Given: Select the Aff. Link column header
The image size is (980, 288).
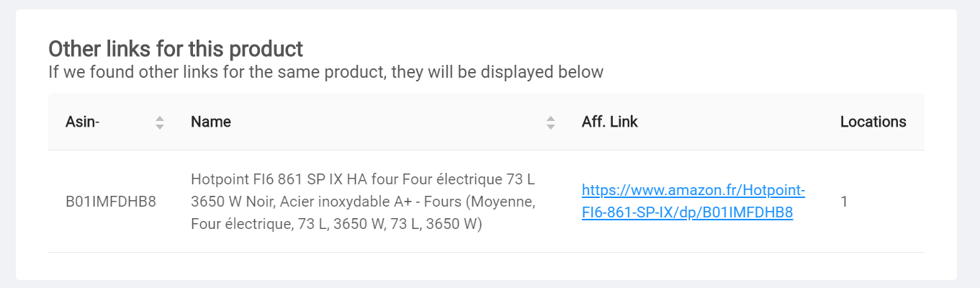Looking at the screenshot, I should 609,122.
